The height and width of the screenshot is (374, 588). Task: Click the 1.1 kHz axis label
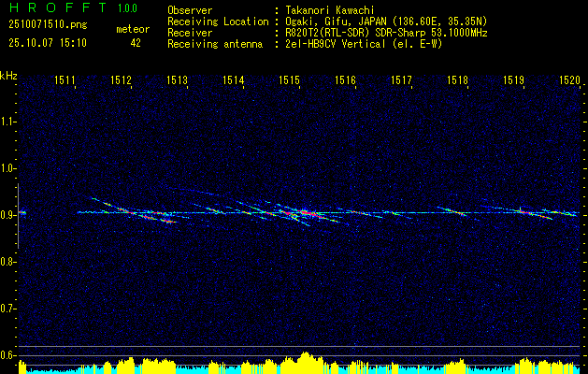pos(8,122)
